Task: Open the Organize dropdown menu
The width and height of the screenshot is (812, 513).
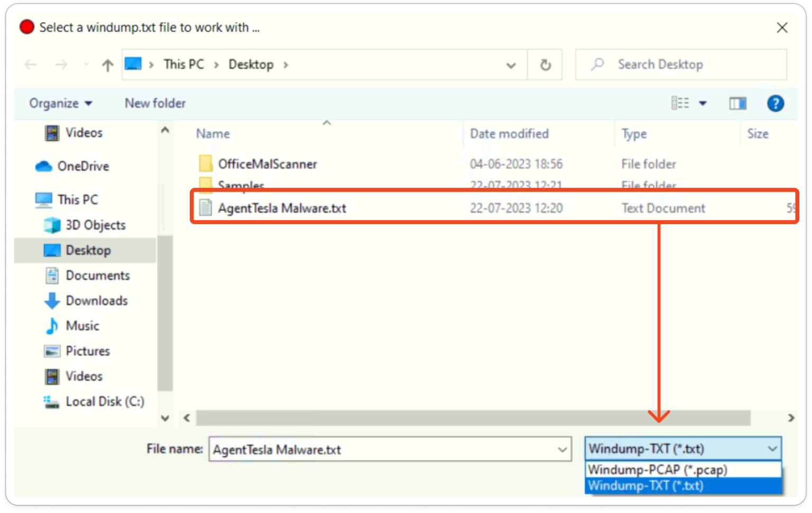Action: 60,104
